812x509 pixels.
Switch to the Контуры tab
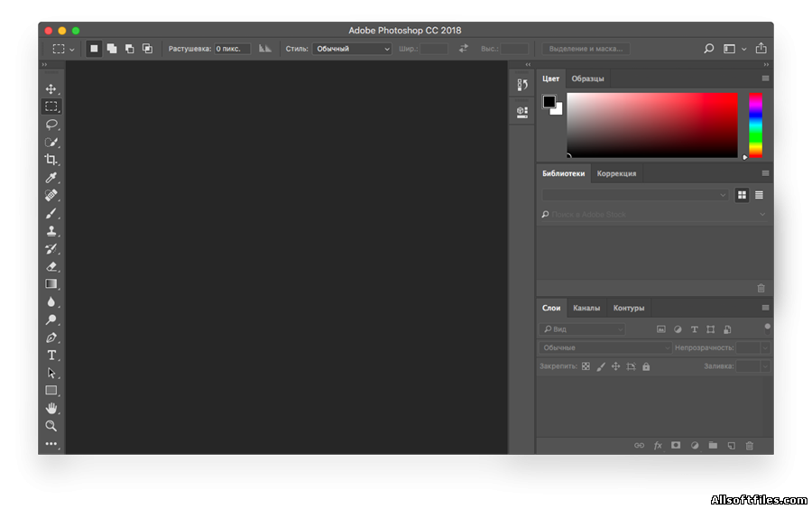(629, 308)
